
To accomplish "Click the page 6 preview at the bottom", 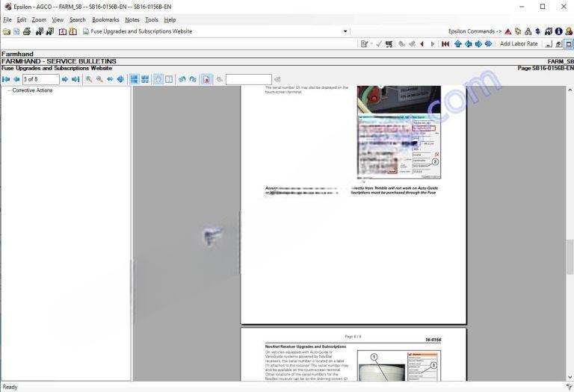I will (354, 355).
